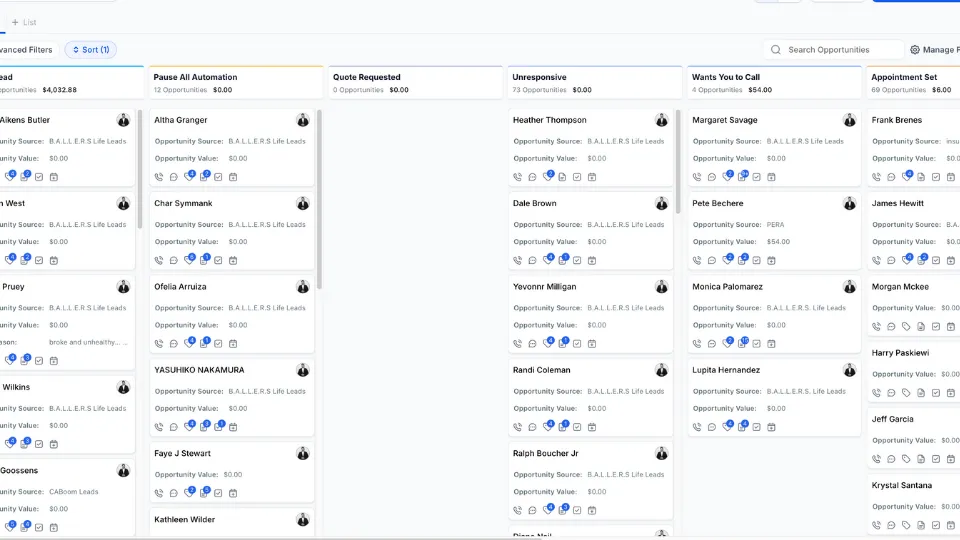Focus the Search Opportunities field
Image resolution: width=960 pixels, height=540 pixels.
(x=834, y=50)
